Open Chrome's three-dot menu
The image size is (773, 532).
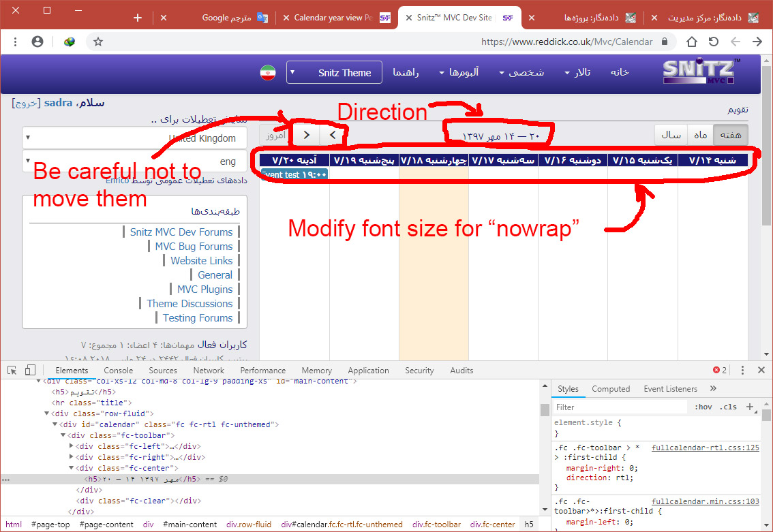pos(16,42)
